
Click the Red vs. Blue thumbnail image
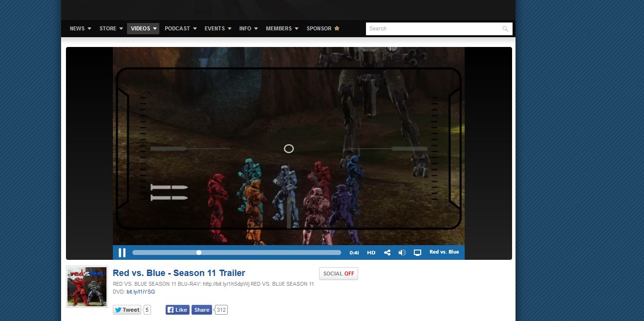(x=87, y=287)
